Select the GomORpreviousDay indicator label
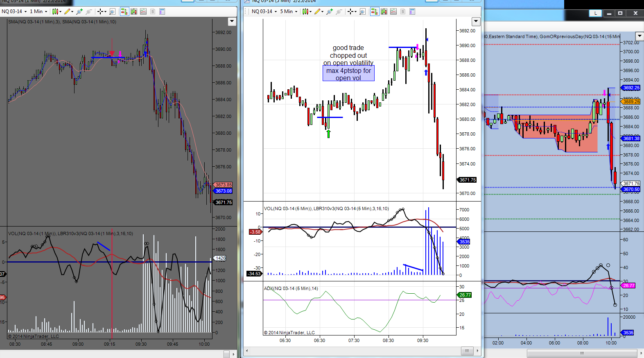Image resolution: width=644 pixels, height=358 pixels. [580, 36]
